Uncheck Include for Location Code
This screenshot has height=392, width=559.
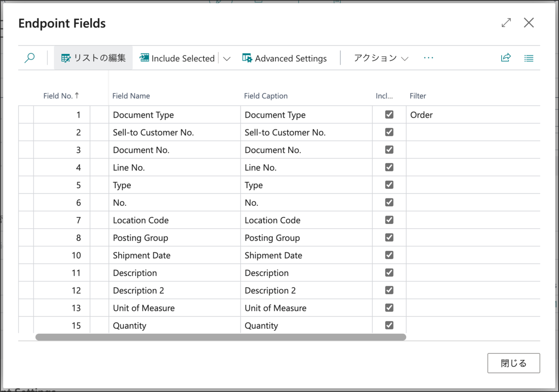coord(389,220)
